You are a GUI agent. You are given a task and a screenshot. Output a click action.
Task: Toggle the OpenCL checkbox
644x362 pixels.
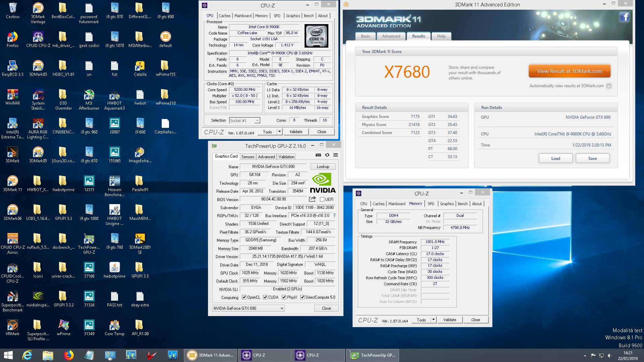click(244, 297)
